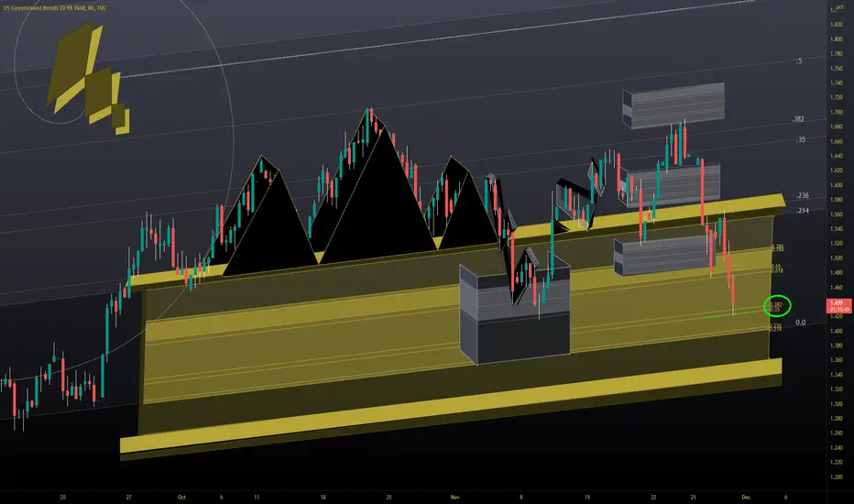
Task: Click 1.640 on the price scale
Action: pos(836,156)
